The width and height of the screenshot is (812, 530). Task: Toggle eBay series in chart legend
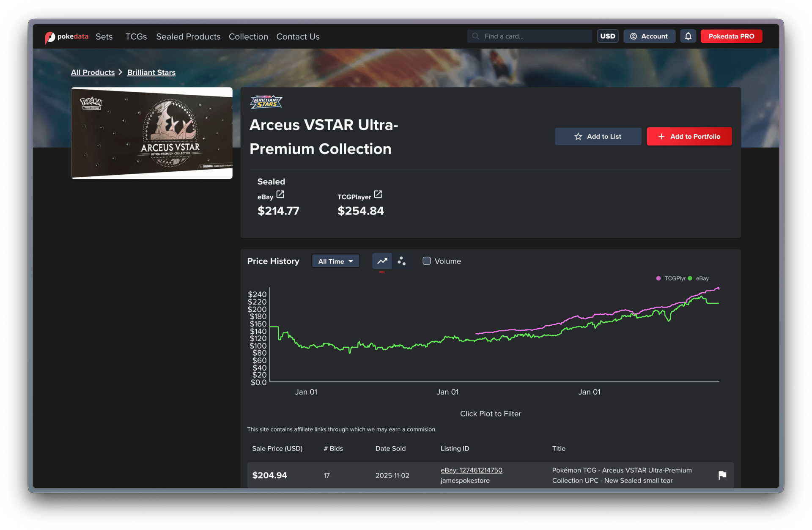[x=702, y=278]
